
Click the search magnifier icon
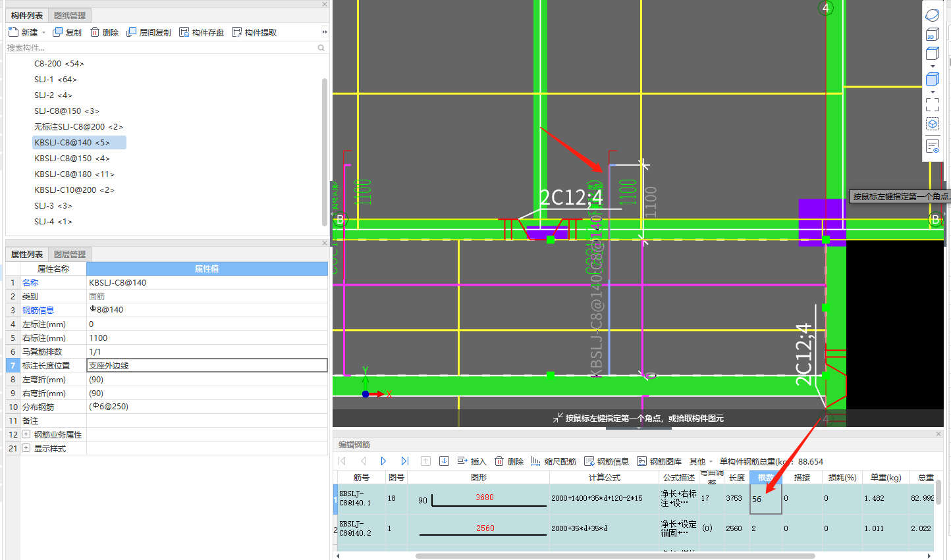(321, 47)
